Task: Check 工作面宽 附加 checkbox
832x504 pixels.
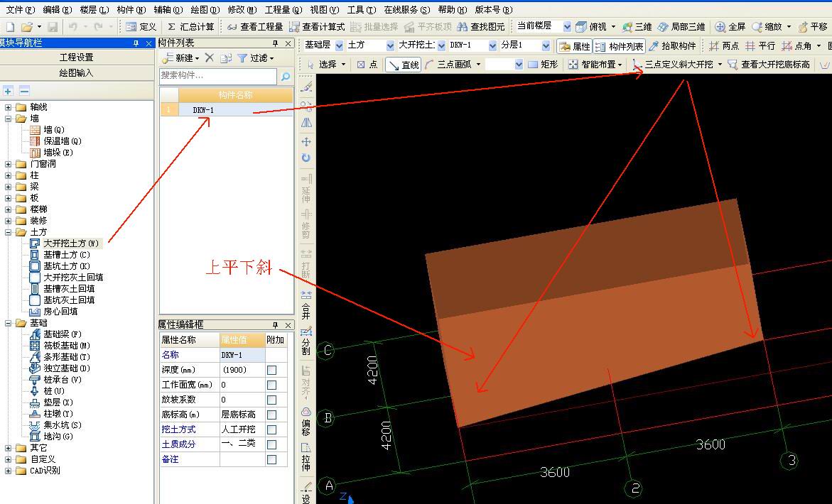Action: (271, 385)
